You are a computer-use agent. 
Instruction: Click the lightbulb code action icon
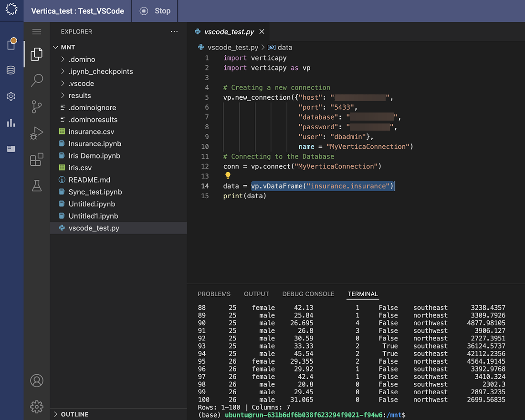[x=228, y=175]
